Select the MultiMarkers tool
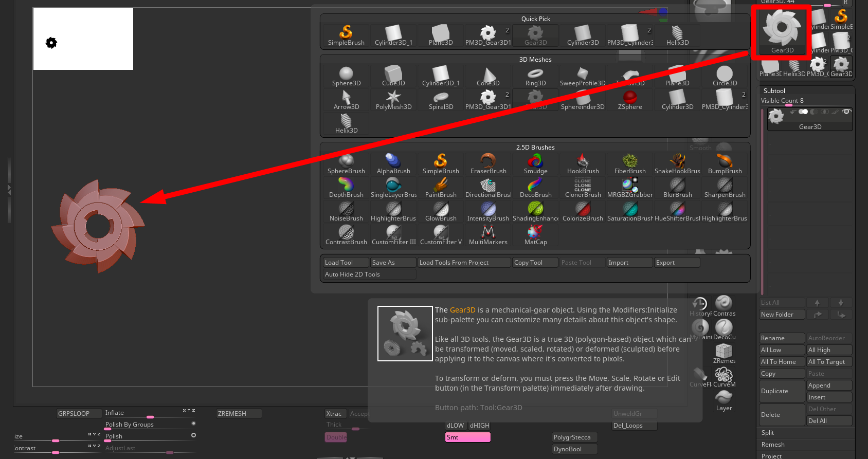 (488, 235)
